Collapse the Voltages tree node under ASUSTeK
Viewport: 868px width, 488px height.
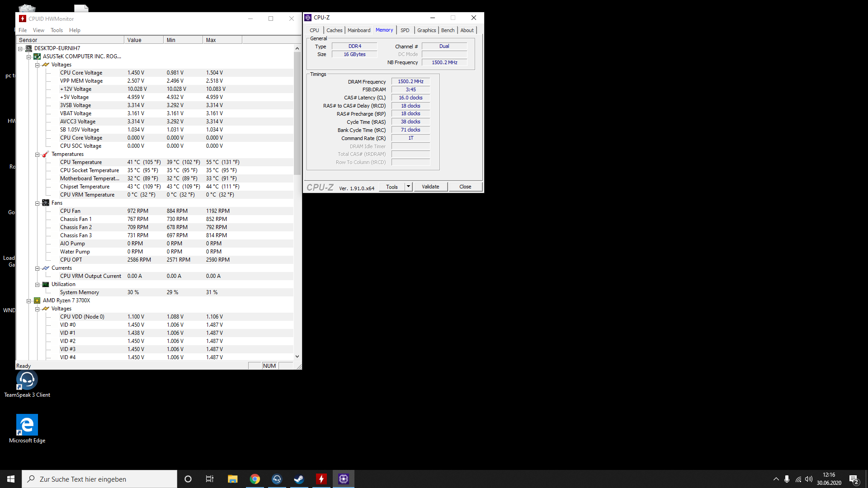[x=38, y=65]
